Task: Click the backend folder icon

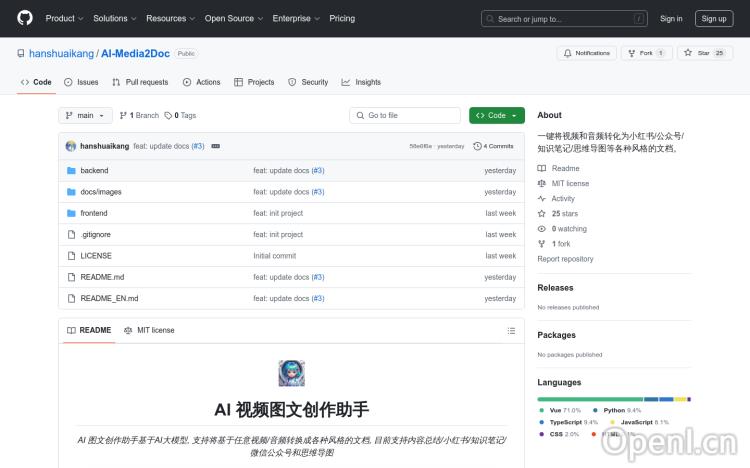Action: tap(71, 170)
